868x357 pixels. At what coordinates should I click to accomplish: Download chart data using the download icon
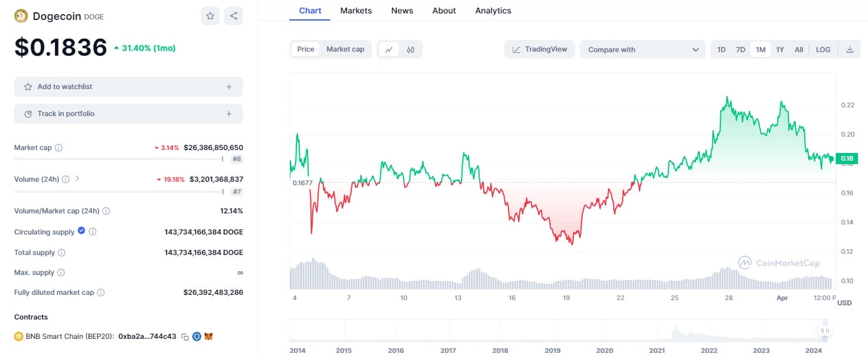pos(849,50)
